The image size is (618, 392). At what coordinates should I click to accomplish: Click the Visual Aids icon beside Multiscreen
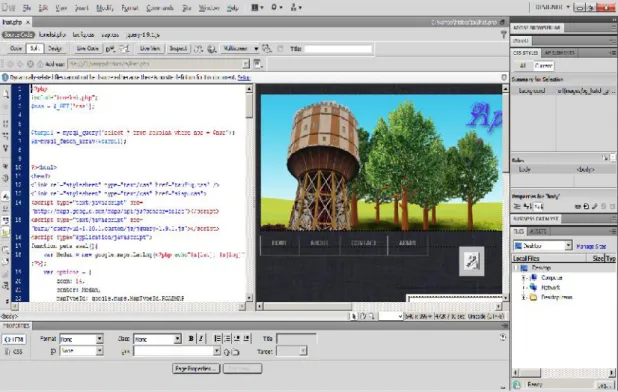click(267, 49)
